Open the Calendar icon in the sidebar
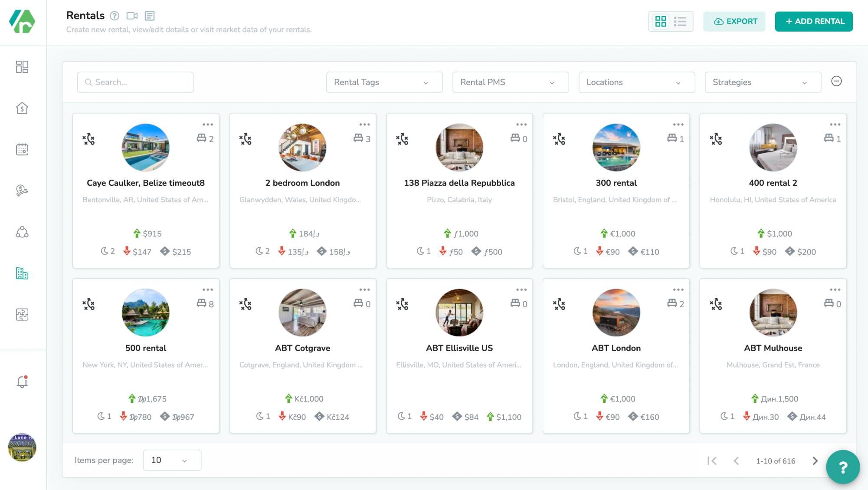 (x=22, y=149)
